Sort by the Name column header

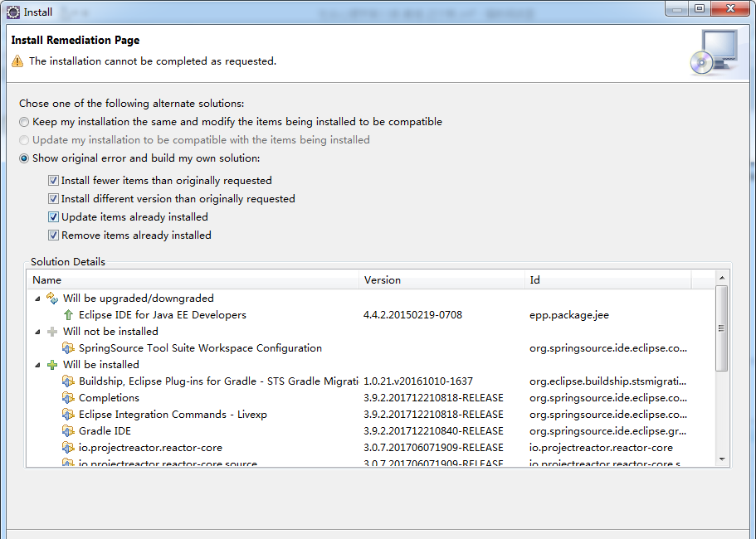193,279
